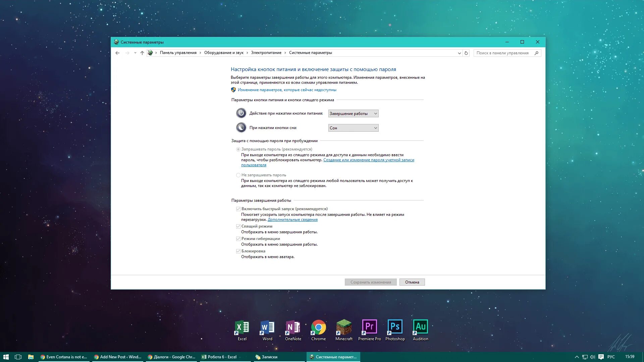Click the Up one level arrow
644x362 pixels.
click(x=142, y=53)
